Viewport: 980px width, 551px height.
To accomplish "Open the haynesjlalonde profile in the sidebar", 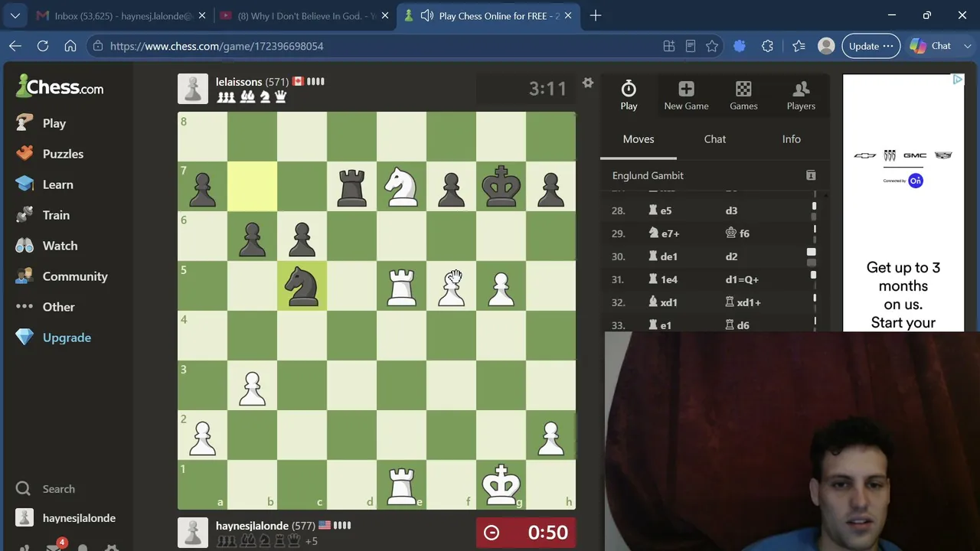I will tap(66, 518).
